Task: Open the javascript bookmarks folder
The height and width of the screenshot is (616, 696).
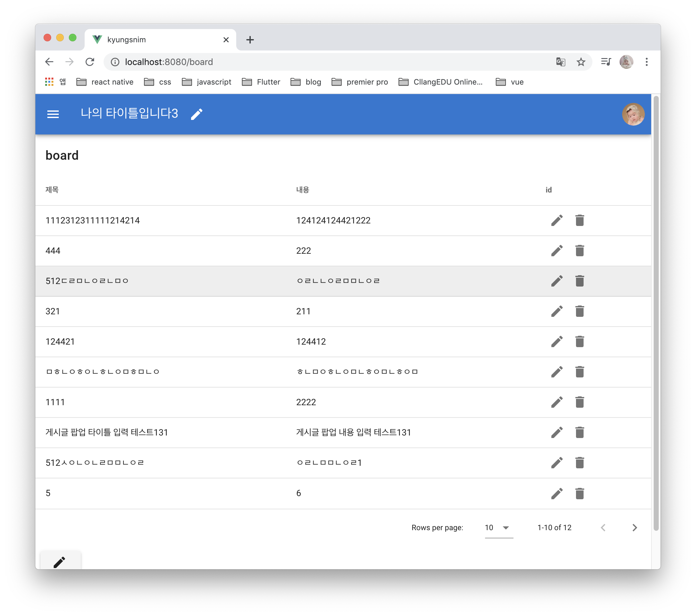Action: 207,82
